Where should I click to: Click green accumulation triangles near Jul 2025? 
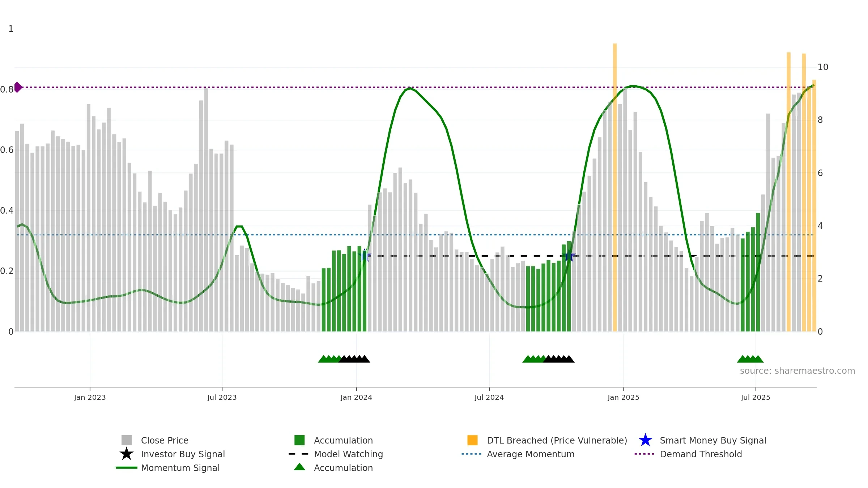[750, 359]
